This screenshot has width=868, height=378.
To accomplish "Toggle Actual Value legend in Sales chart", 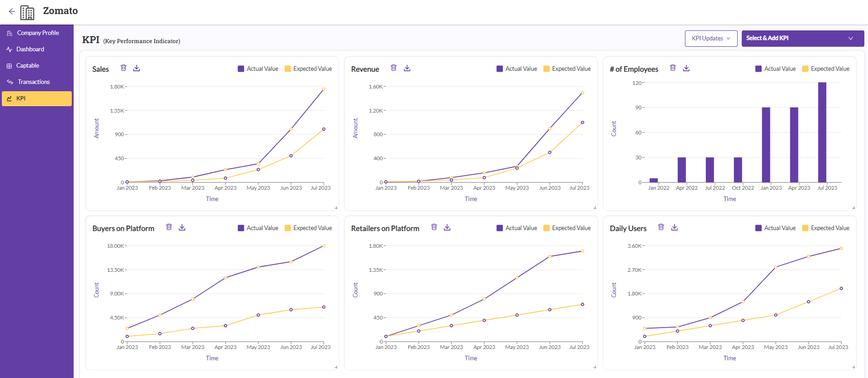I will point(258,69).
